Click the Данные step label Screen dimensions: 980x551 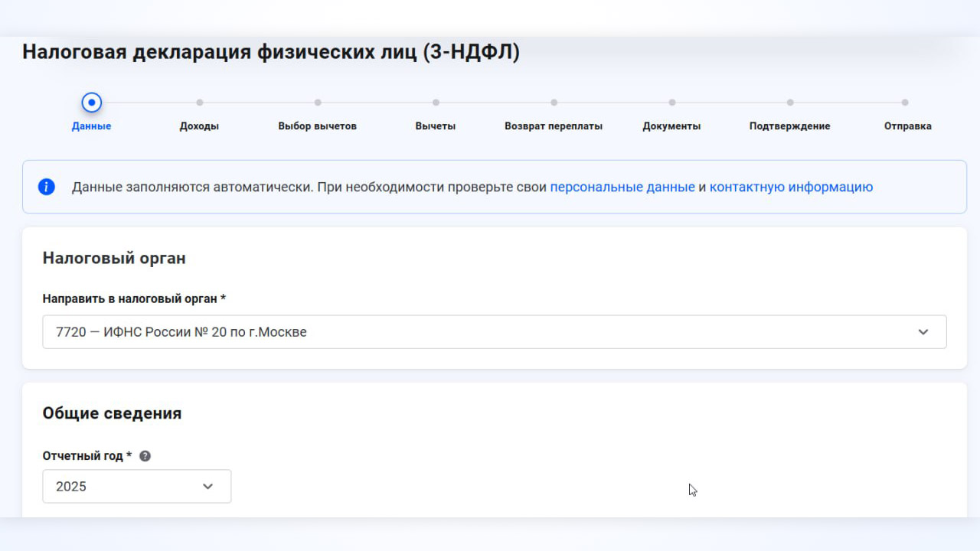tap(91, 126)
